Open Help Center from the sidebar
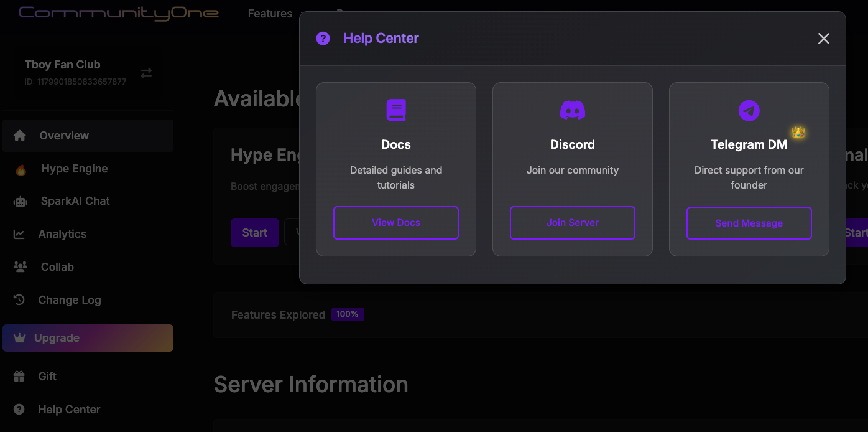This screenshot has height=432, width=868. pyautogui.click(x=88, y=410)
